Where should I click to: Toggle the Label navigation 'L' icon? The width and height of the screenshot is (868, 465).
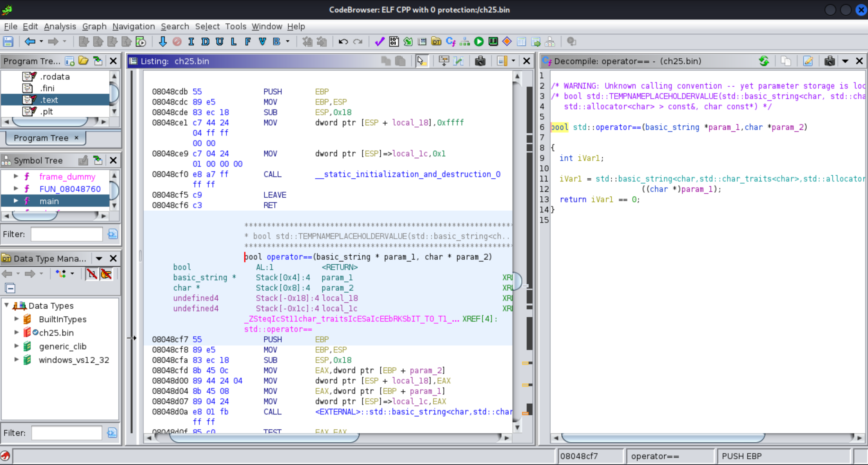[233, 42]
